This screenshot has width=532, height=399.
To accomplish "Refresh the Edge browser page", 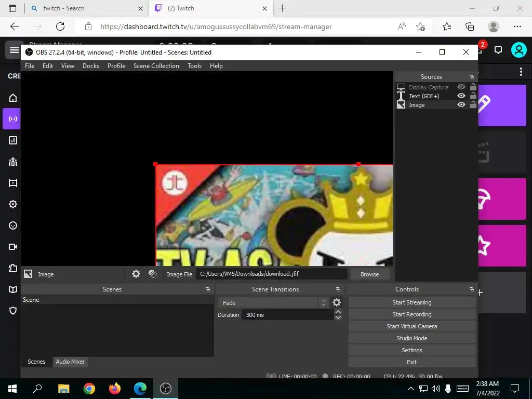I will [x=60, y=26].
